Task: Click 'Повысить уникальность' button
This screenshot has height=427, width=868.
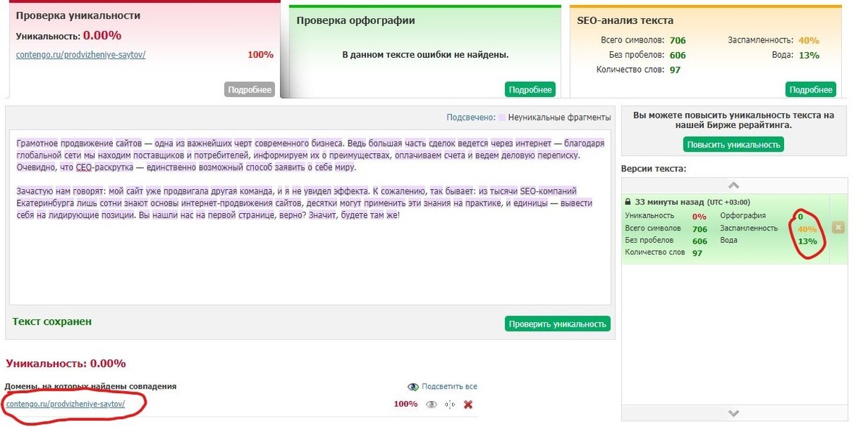Action: coord(733,145)
